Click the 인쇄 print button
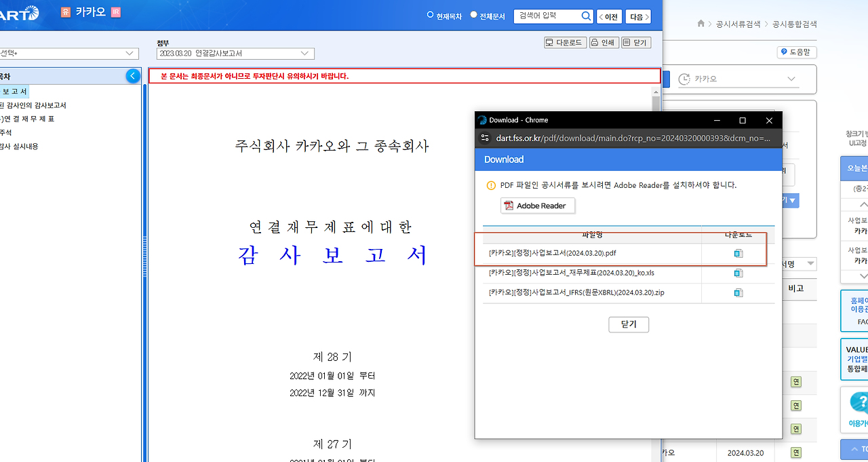Screen dimensions: 868x462 pos(604,43)
